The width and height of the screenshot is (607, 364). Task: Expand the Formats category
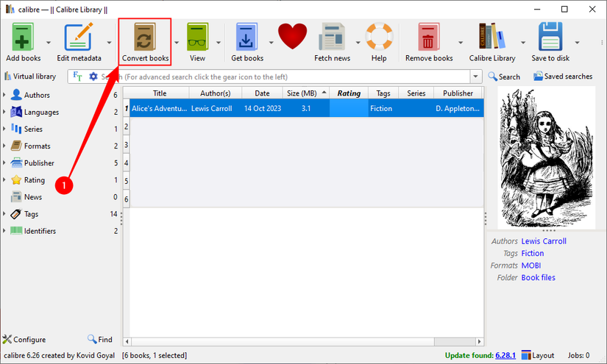tap(4, 146)
